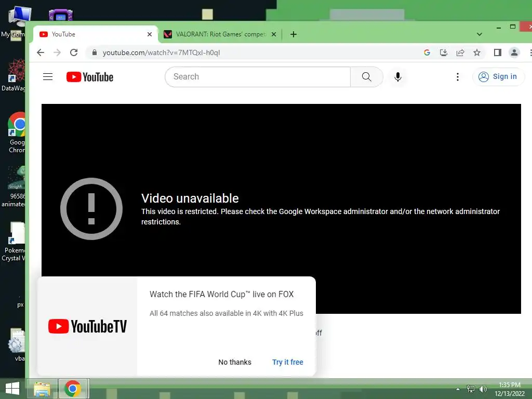Click the Chrome taskbar icon
The image size is (532, 399).
click(x=73, y=389)
